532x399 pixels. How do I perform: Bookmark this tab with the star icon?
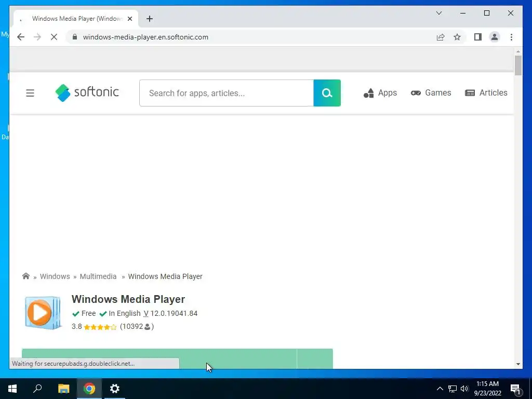(457, 37)
